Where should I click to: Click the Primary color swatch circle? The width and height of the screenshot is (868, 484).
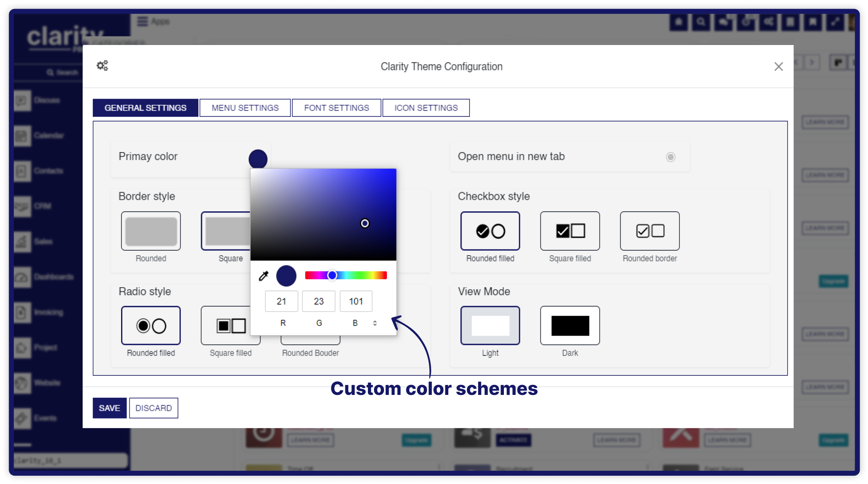point(258,159)
